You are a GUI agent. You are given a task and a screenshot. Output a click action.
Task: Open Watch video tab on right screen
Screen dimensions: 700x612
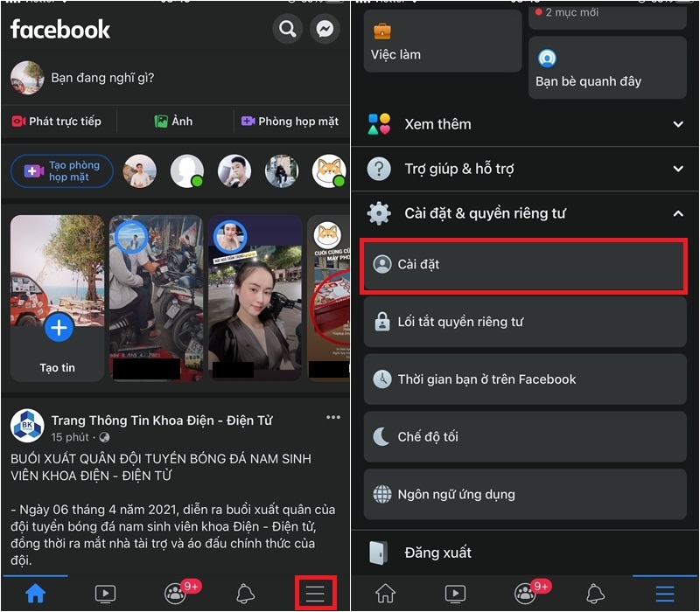455,594
